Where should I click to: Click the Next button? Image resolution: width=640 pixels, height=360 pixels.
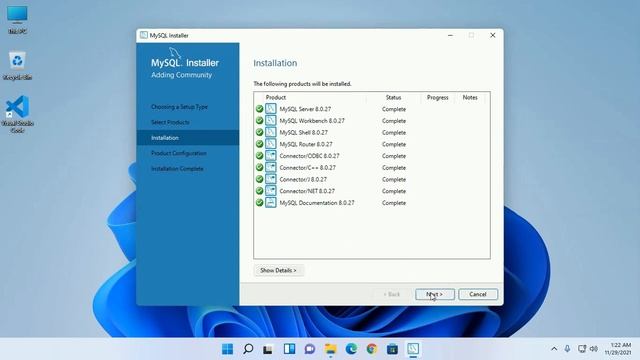pyautogui.click(x=435, y=294)
